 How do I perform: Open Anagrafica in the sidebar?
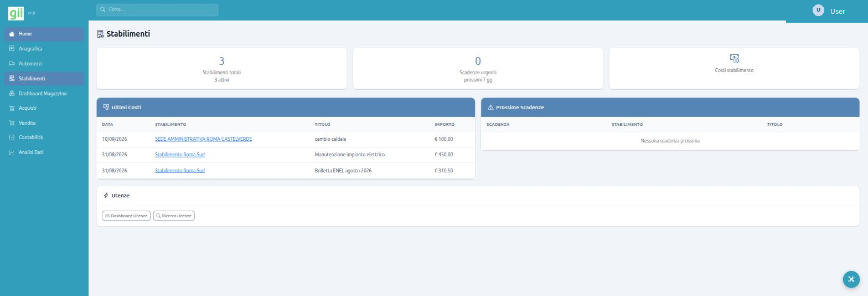(x=44, y=49)
